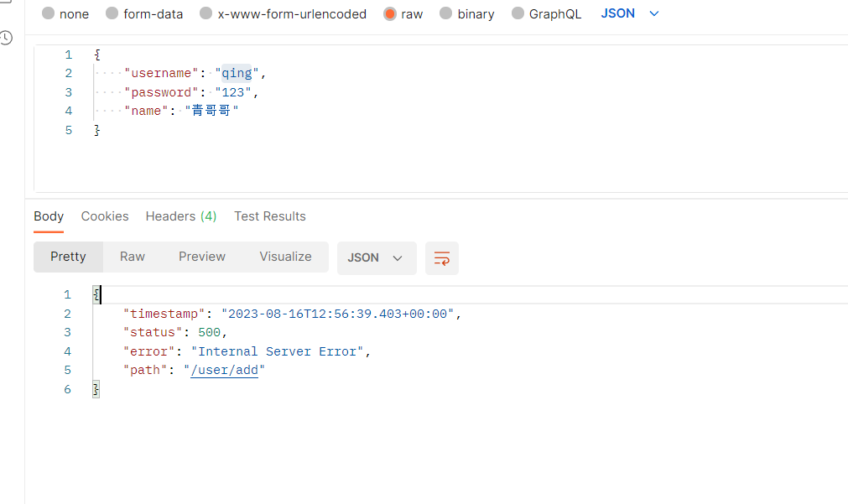This screenshot has width=848, height=504.
Task: Select the Visualize response view
Action: (285, 257)
